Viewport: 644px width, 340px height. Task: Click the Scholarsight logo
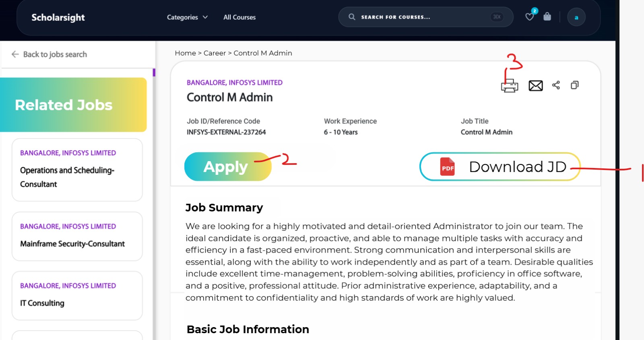click(x=58, y=17)
